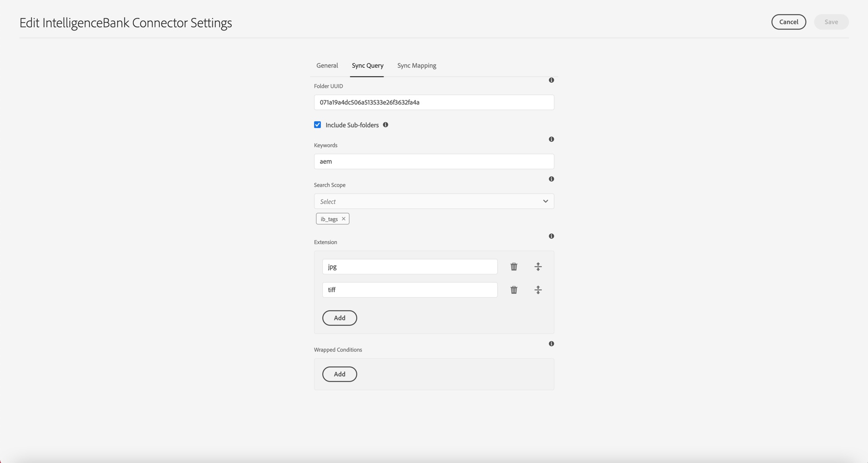Add a new Extension entry
868x463 pixels.
click(x=339, y=318)
